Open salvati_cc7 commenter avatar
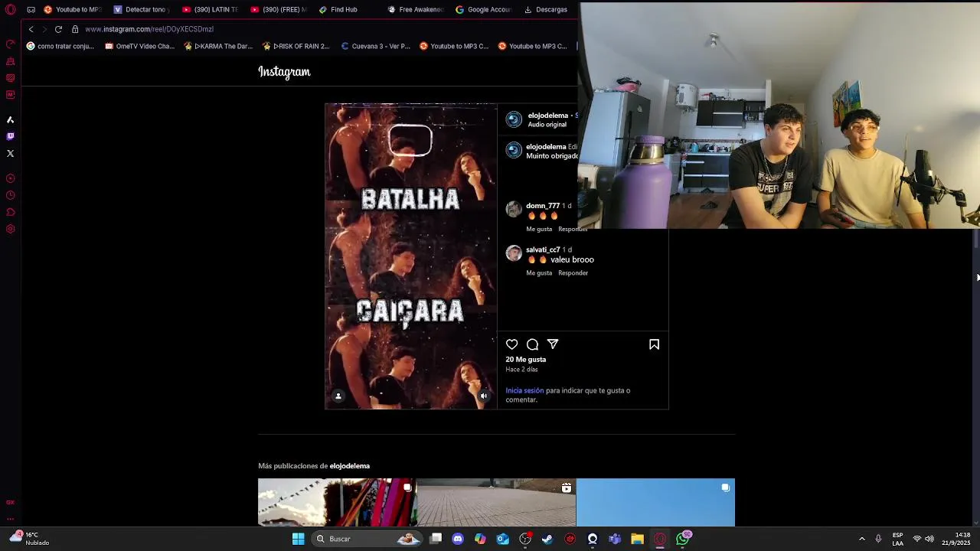 tap(514, 253)
